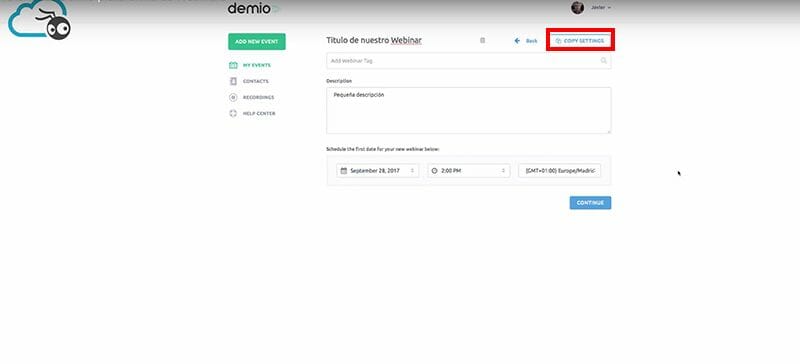Open the Javier account dropdown
Image resolution: width=800 pixels, height=364 pixels.
click(602, 8)
